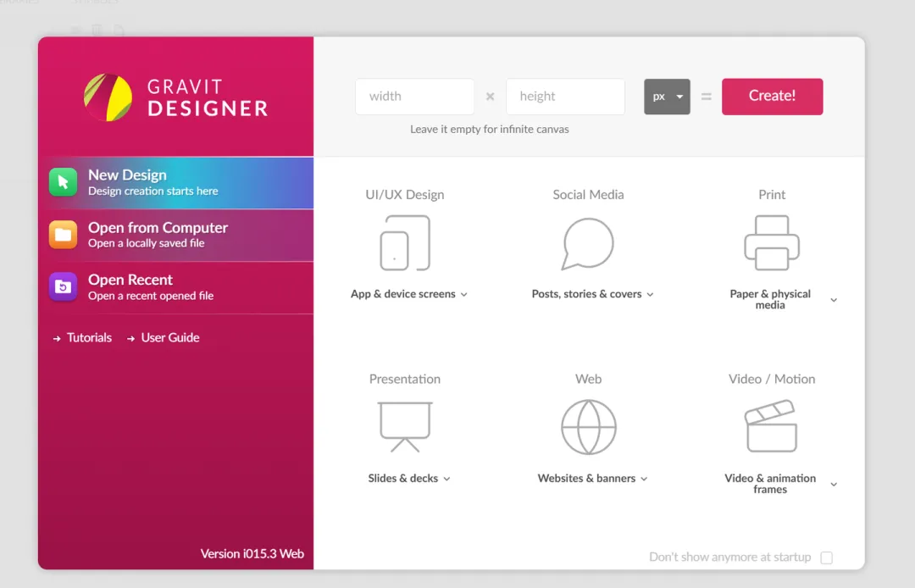Select the Social Media speech bubble icon

pos(588,244)
